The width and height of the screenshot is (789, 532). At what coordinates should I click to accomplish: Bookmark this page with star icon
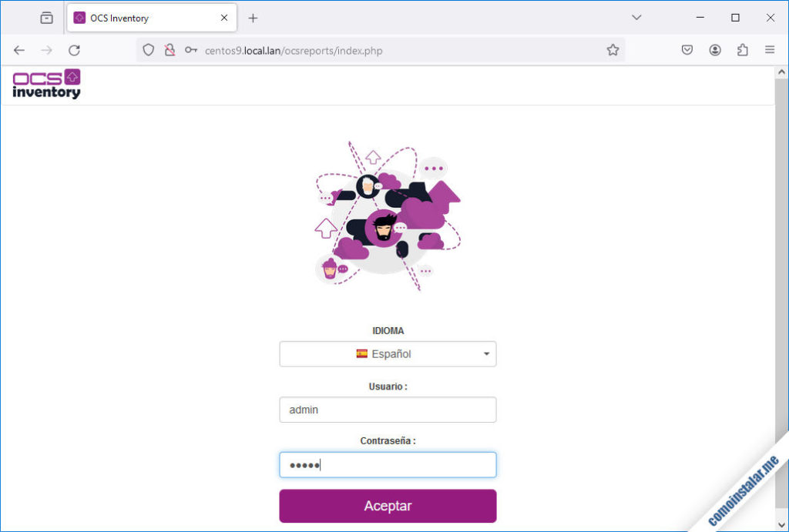pyautogui.click(x=613, y=50)
